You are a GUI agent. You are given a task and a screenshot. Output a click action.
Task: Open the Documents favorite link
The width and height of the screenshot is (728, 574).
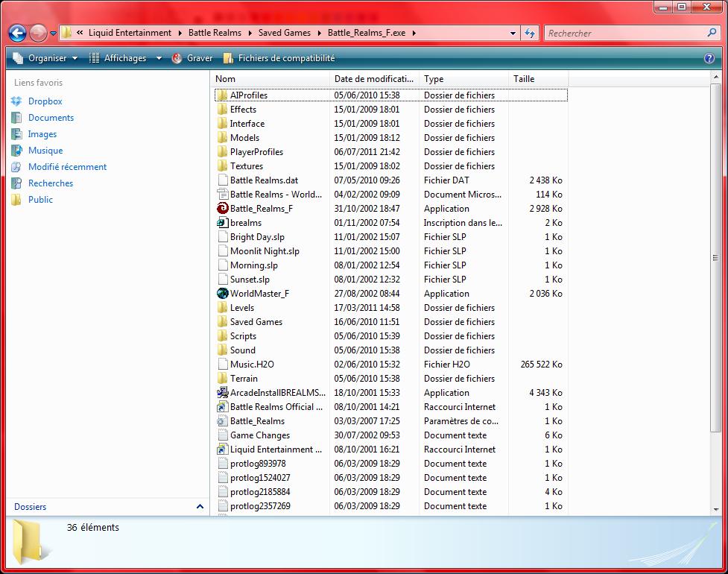coord(51,118)
